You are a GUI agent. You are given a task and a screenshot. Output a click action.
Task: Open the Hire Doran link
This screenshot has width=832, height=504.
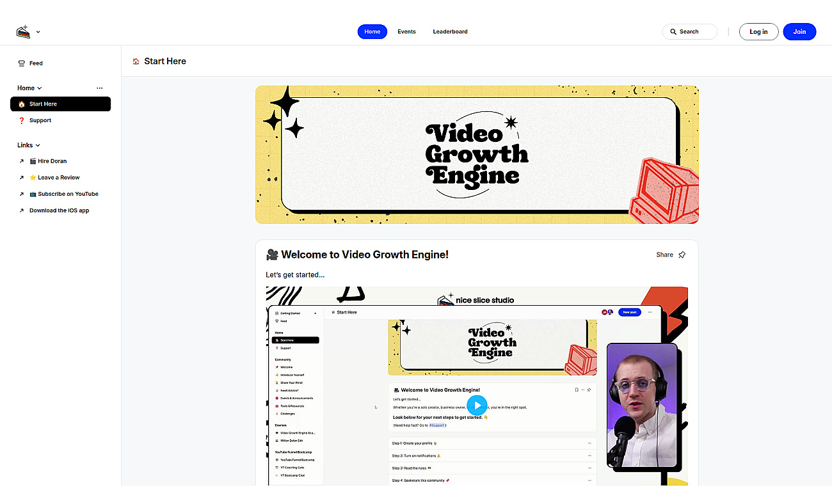click(x=48, y=161)
